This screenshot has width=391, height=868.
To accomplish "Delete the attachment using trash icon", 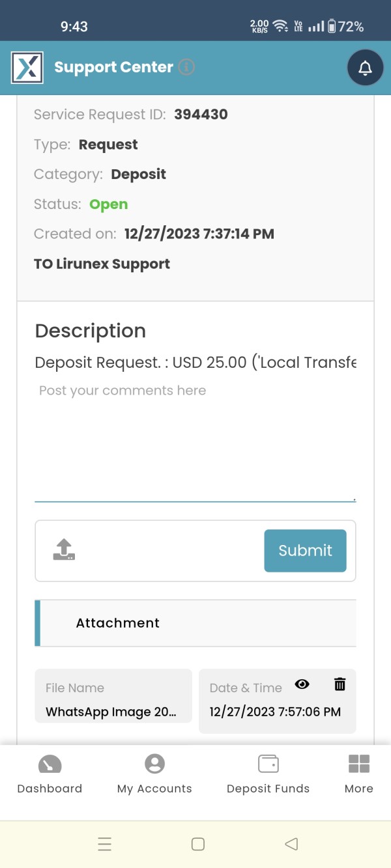I will pos(340,684).
